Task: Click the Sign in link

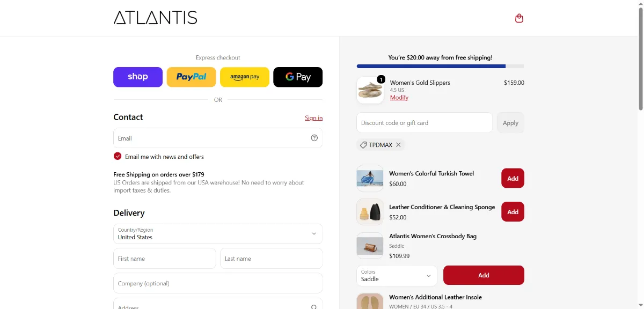Action: click(x=313, y=118)
